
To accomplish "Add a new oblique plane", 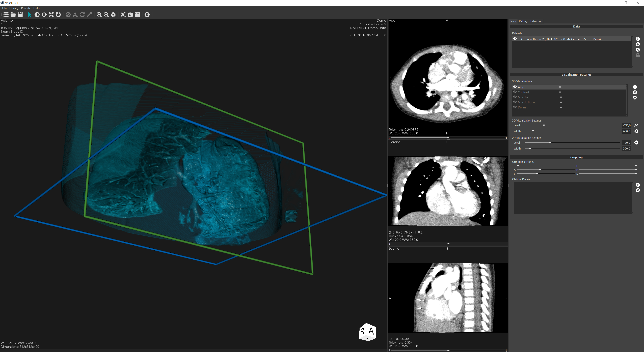I will click(638, 185).
